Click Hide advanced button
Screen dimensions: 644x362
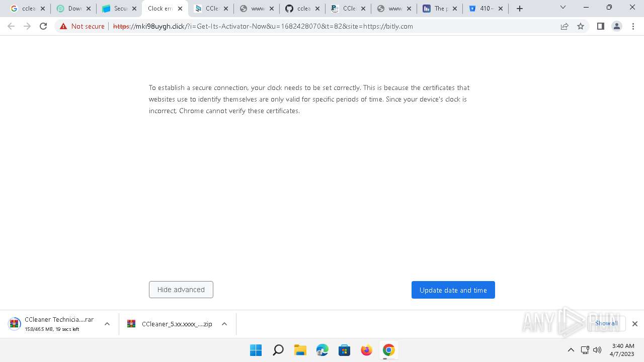click(181, 290)
